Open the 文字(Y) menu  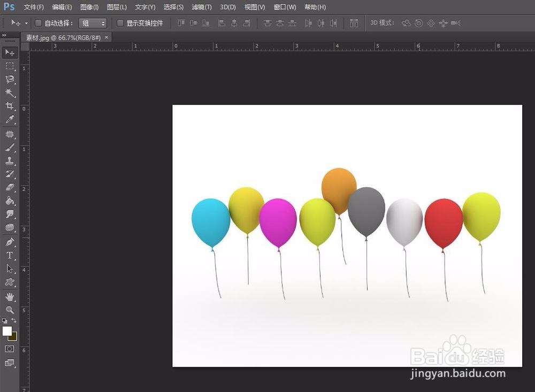pyautogui.click(x=144, y=7)
